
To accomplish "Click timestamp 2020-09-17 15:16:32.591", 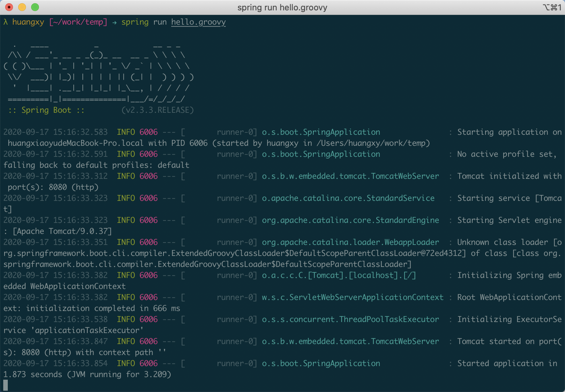I will click(55, 154).
